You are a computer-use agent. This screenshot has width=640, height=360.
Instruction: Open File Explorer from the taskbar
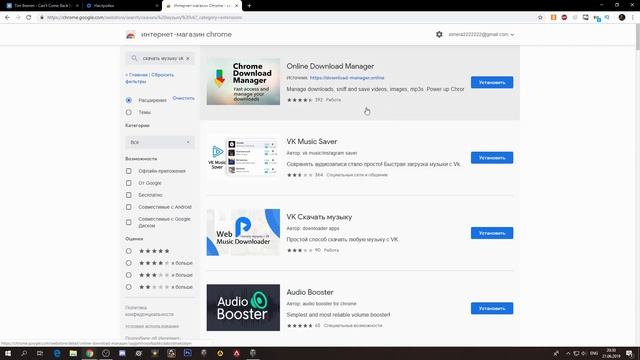[x=73, y=353]
